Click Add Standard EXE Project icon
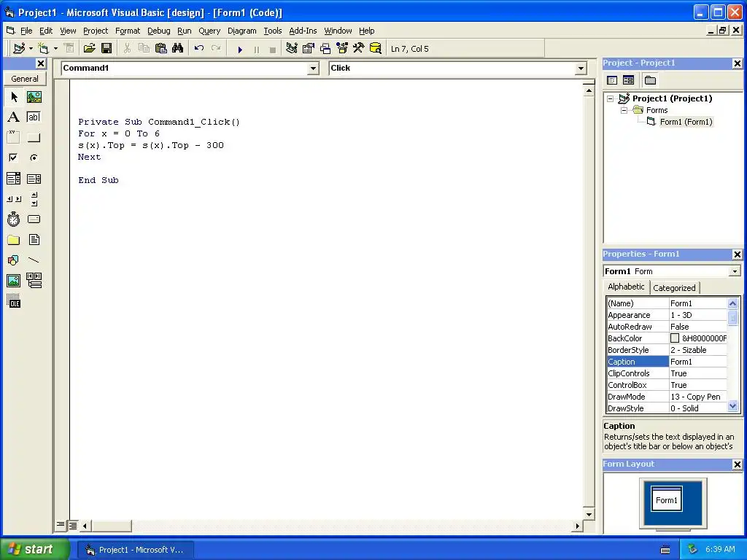This screenshot has height=560, width=747. point(19,49)
